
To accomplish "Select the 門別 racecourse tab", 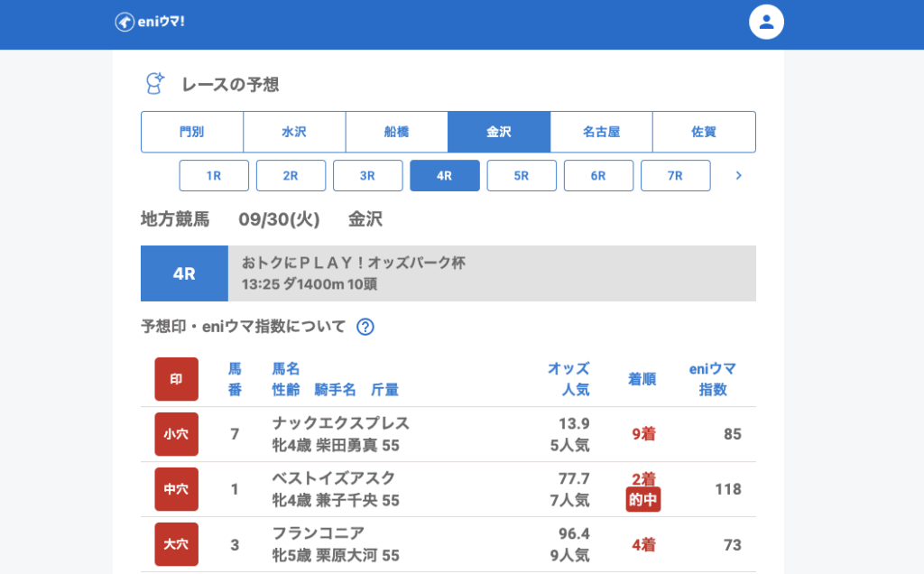I will pos(192,132).
